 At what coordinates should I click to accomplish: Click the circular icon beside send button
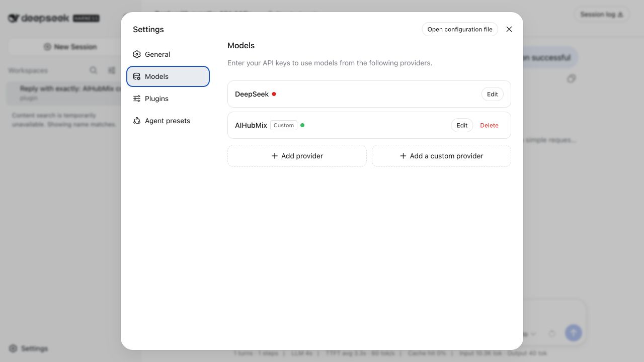pos(552,333)
